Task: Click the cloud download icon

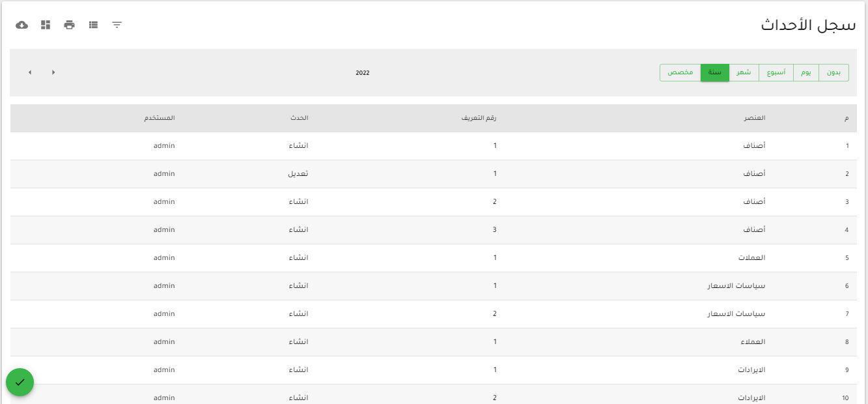Action: pos(21,25)
